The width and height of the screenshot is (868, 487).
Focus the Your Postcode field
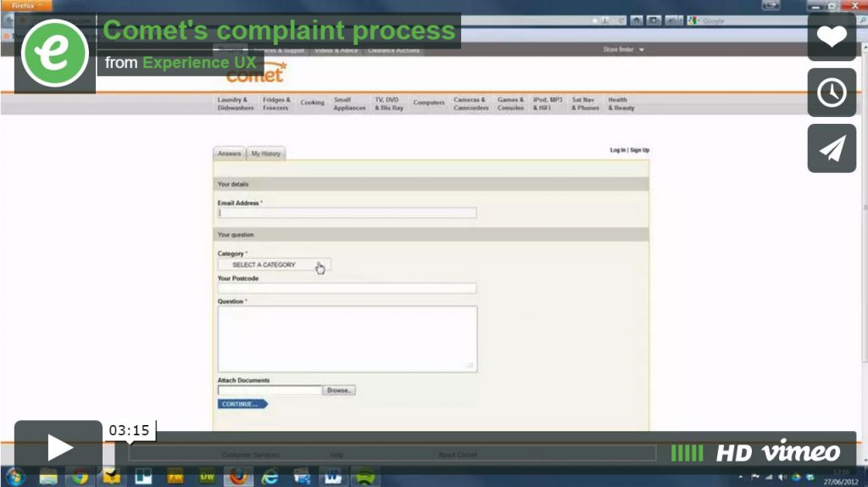pos(347,288)
